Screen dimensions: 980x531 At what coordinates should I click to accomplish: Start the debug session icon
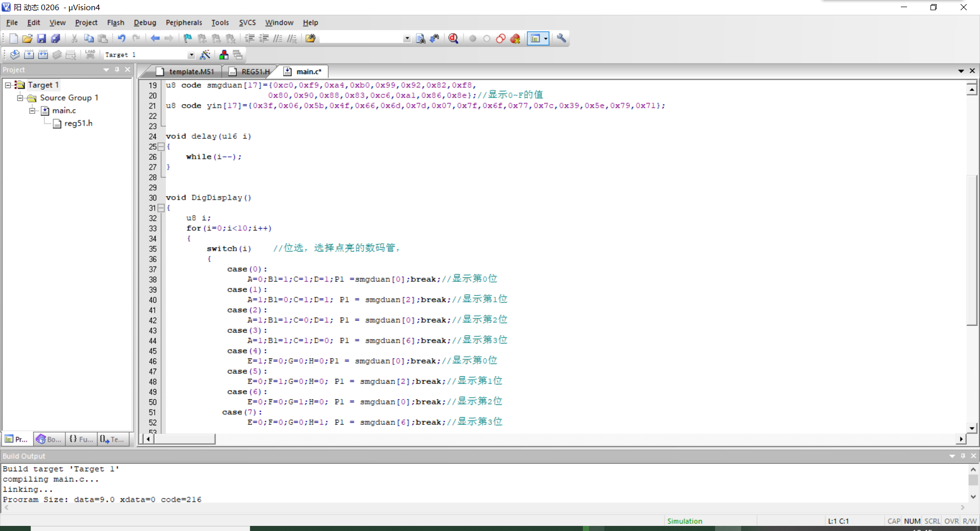[x=453, y=38]
